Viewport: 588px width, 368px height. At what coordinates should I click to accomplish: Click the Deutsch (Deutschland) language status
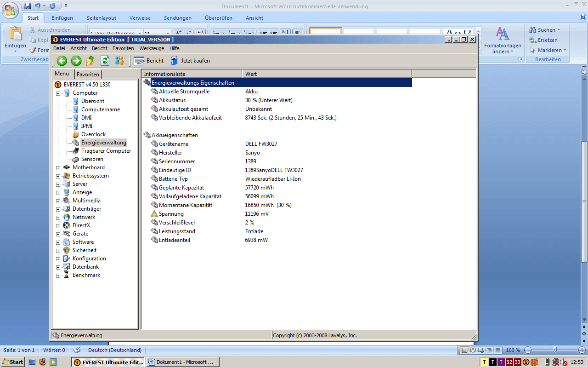coord(115,350)
